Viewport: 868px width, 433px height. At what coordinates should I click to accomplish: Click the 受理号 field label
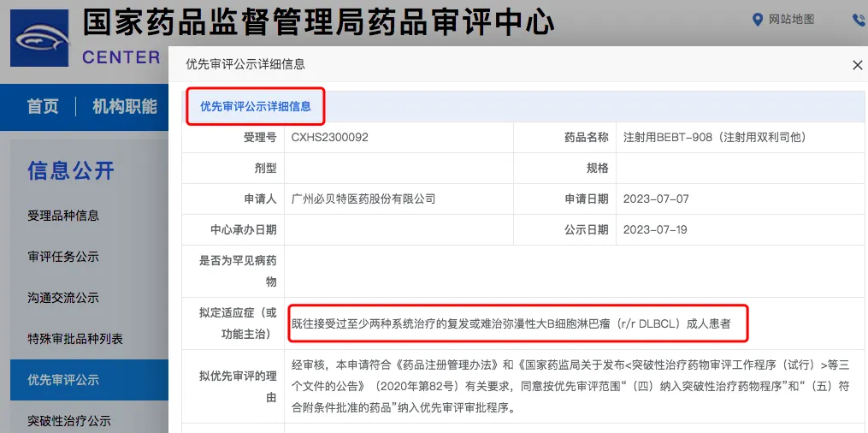click(260, 137)
